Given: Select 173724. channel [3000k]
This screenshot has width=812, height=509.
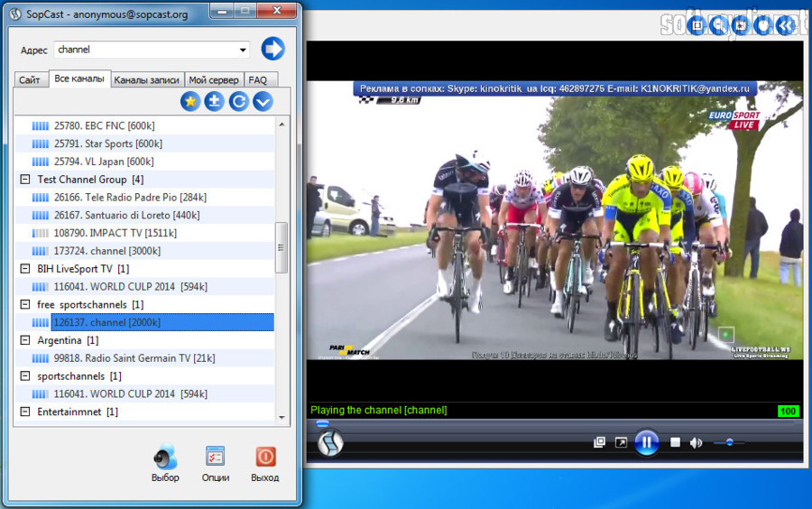Looking at the screenshot, I should point(145,251).
